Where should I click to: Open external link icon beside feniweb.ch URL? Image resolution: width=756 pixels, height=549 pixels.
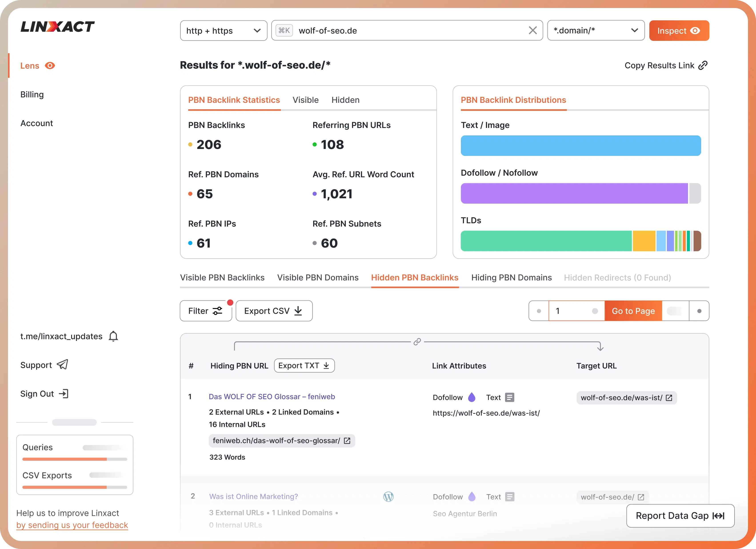tap(347, 441)
